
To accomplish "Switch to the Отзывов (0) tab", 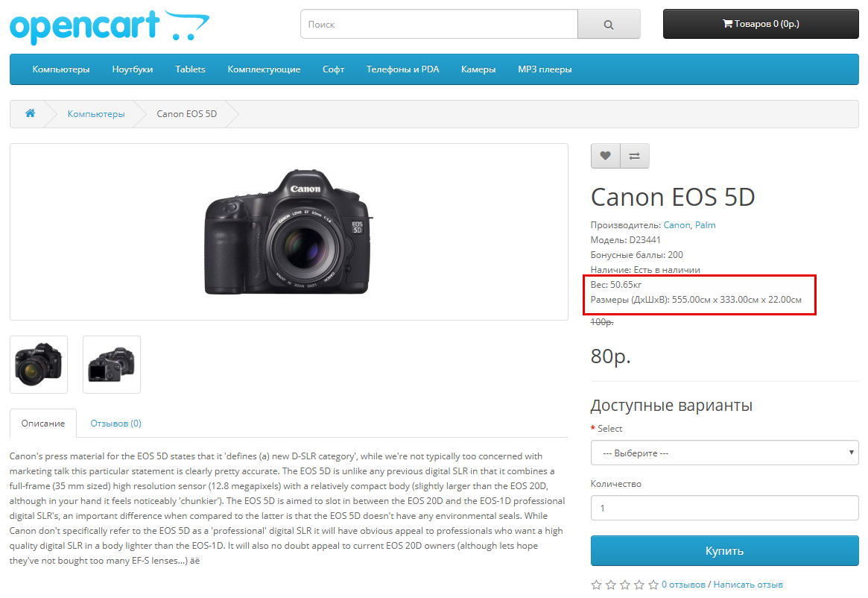I will tap(116, 424).
